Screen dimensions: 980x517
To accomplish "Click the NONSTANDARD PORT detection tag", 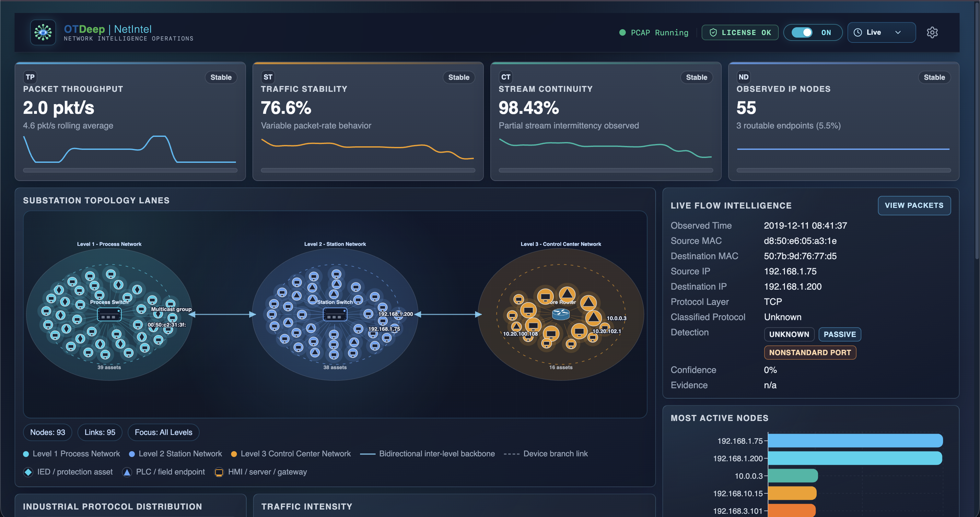I will click(x=810, y=353).
